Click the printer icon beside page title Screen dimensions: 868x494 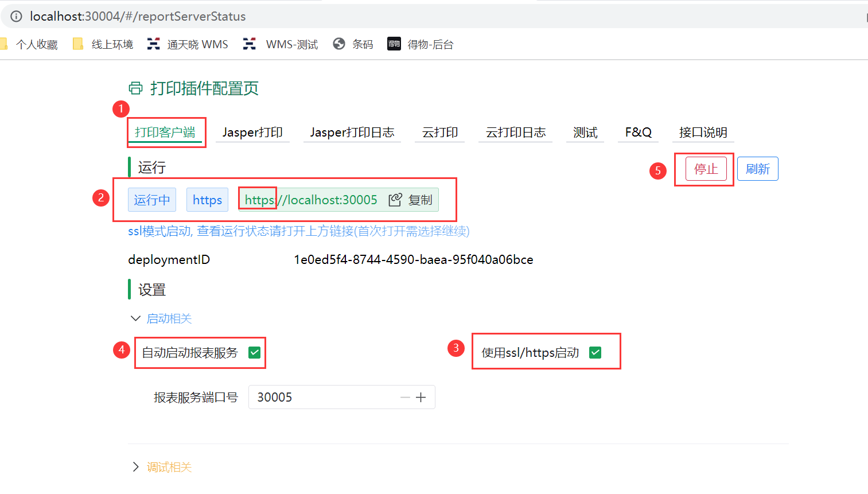click(x=135, y=88)
